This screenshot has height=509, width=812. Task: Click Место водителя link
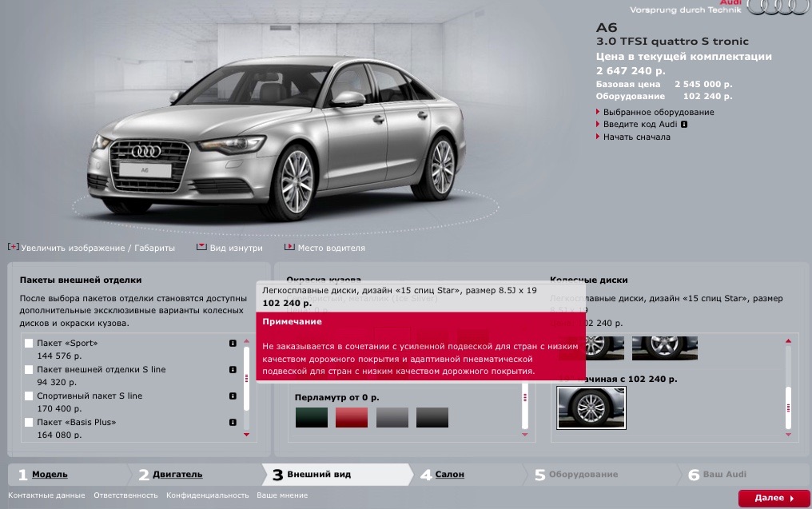(332, 248)
